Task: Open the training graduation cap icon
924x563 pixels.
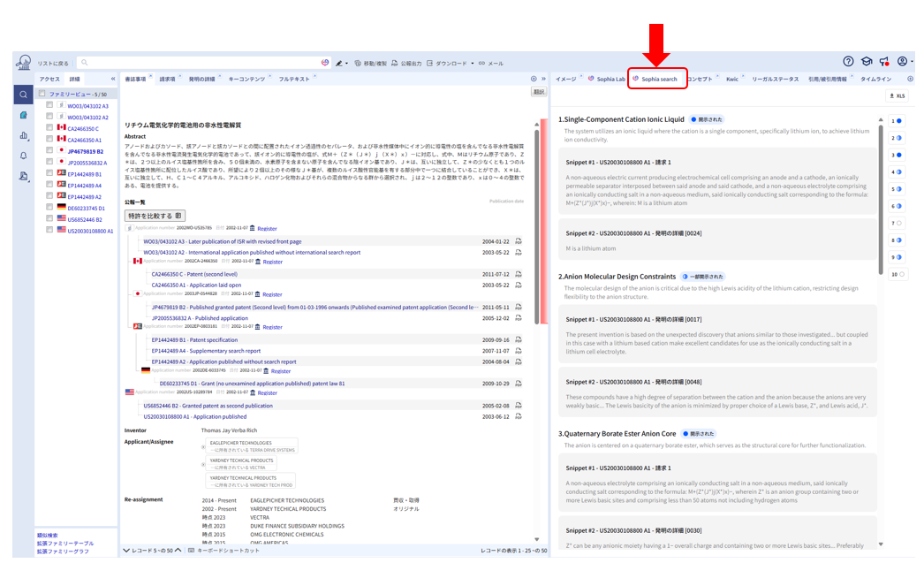Action: 867,61
